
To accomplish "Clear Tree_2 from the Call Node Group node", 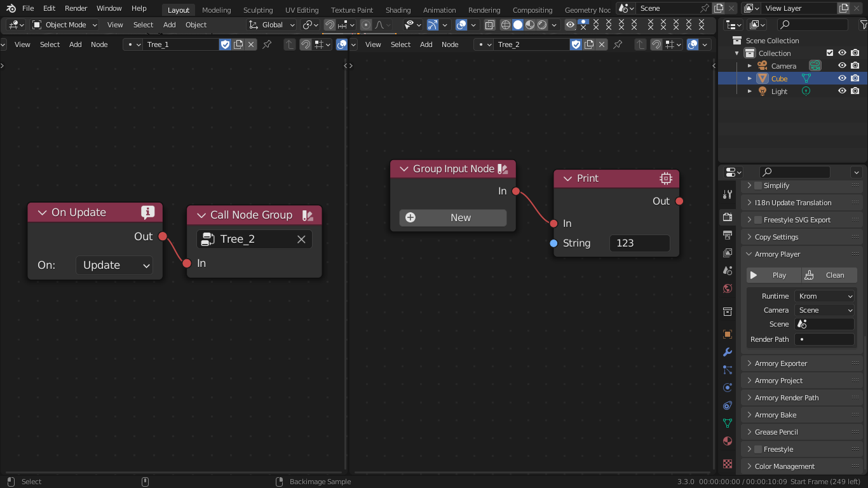I will pos(301,239).
